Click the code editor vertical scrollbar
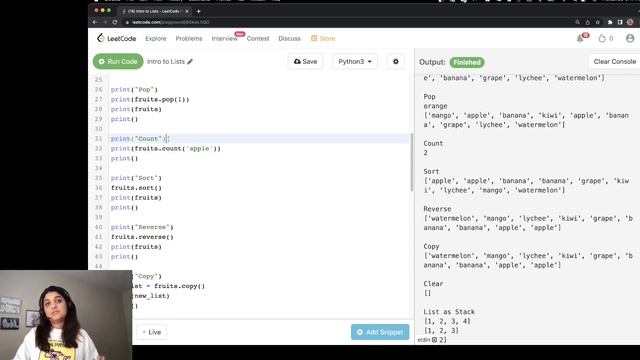The height and width of the screenshot is (360, 640). coord(411,162)
